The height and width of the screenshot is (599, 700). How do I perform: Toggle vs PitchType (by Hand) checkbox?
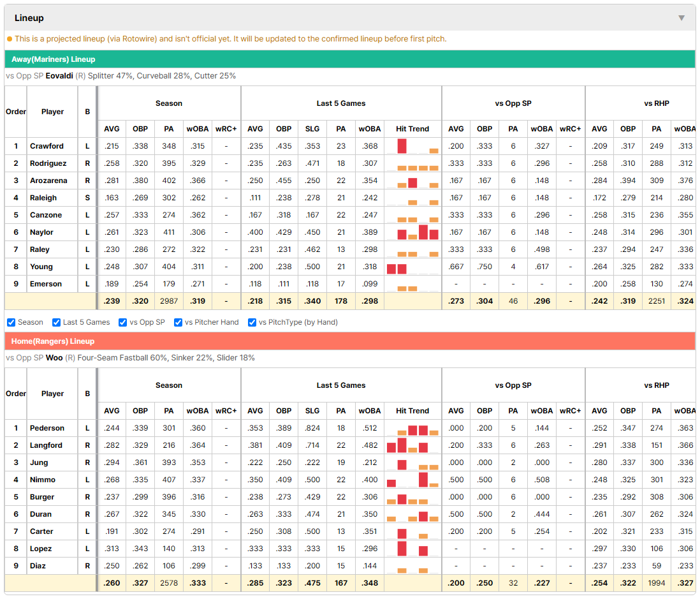tap(252, 323)
